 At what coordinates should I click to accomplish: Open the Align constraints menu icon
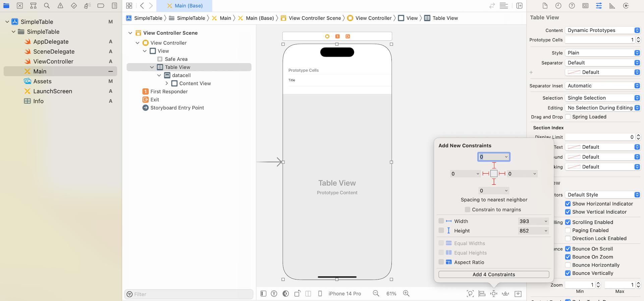[482, 294]
